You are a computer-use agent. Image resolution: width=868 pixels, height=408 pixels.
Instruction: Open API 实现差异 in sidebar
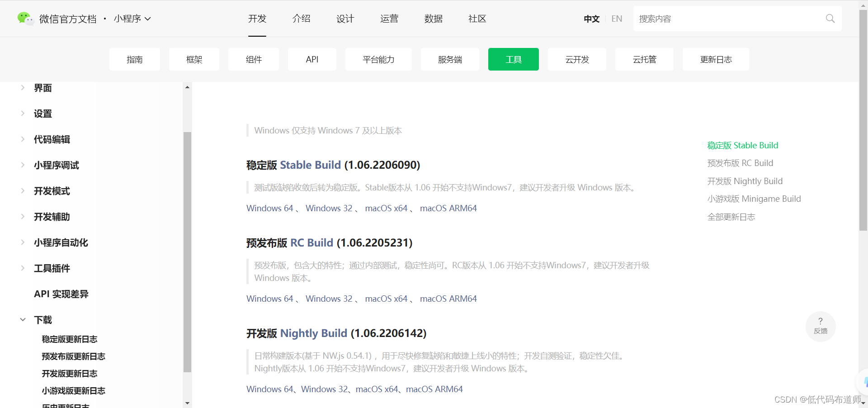(x=61, y=294)
